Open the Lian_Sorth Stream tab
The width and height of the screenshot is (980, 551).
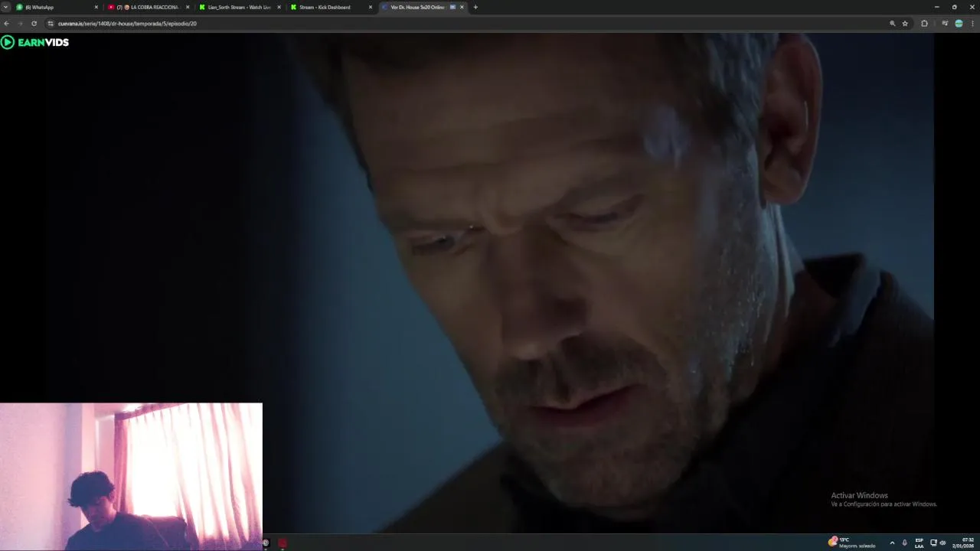coord(239,7)
